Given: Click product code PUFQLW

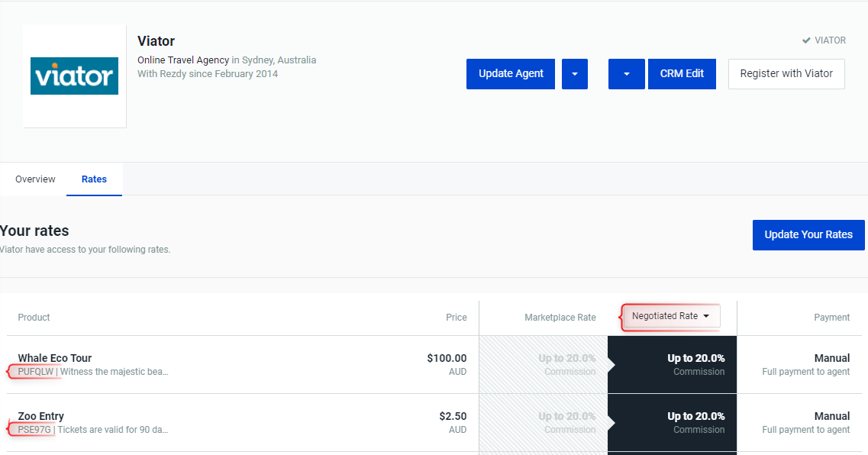Looking at the screenshot, I should 35,372.
